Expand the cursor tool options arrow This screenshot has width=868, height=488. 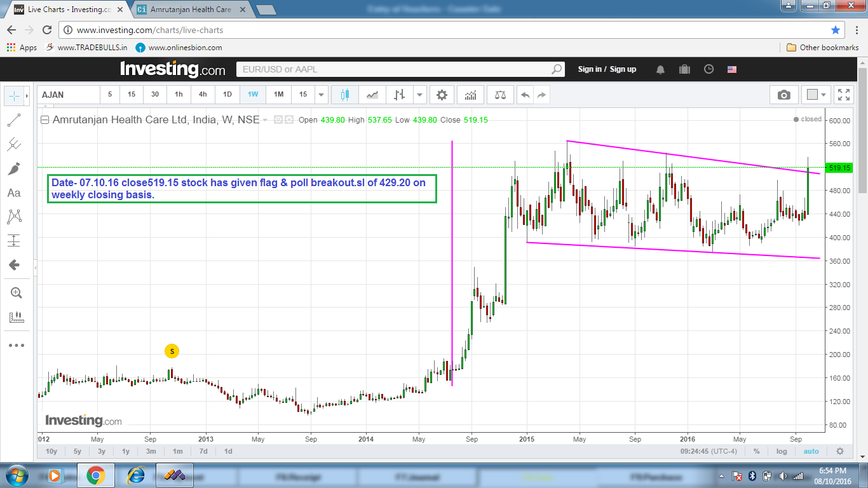(x=27, y=96)
